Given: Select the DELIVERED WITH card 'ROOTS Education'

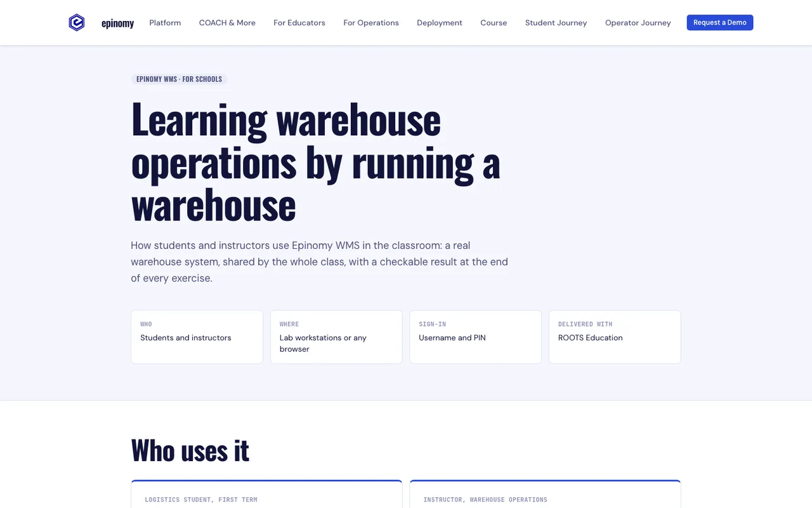Looking at the screenshot, I should pyautogui.click(x=615, y=337).
